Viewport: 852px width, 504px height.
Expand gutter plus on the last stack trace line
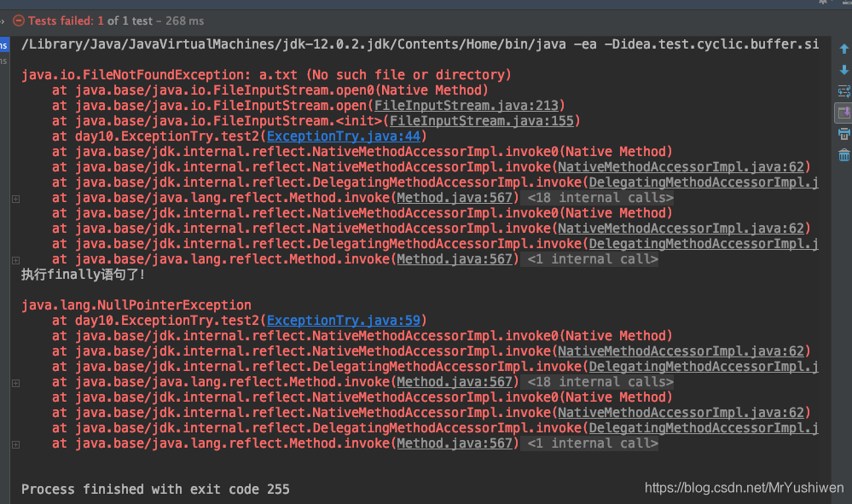coord(15,443)
